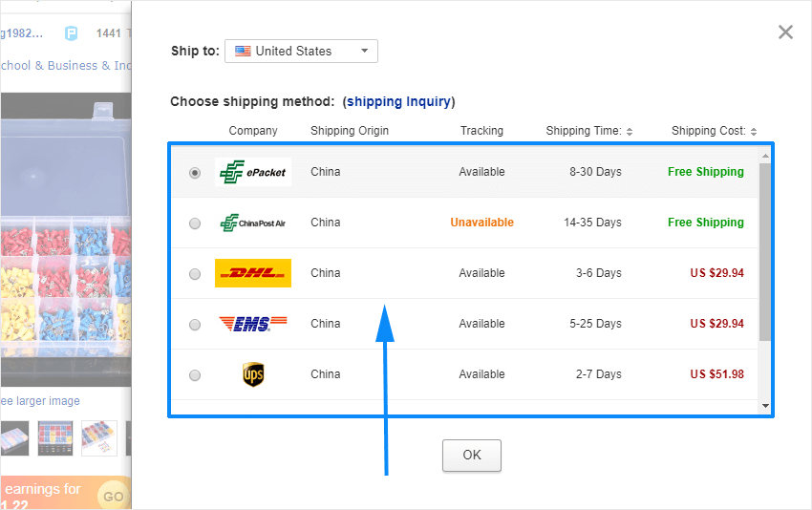Click the DHL carrier logo
The image size is (812, 510).
253,273
